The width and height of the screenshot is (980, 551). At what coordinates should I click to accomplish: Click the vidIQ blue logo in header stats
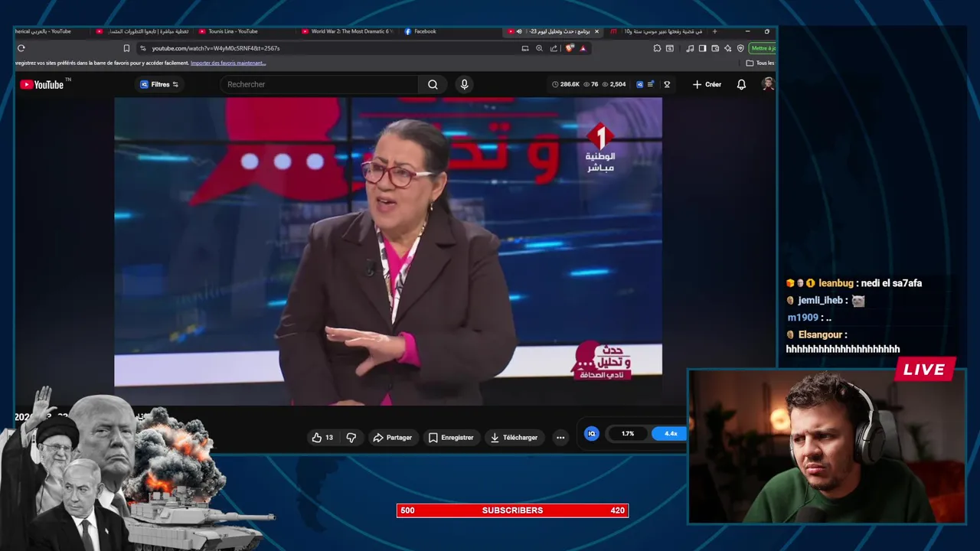[x=639, y=84]
